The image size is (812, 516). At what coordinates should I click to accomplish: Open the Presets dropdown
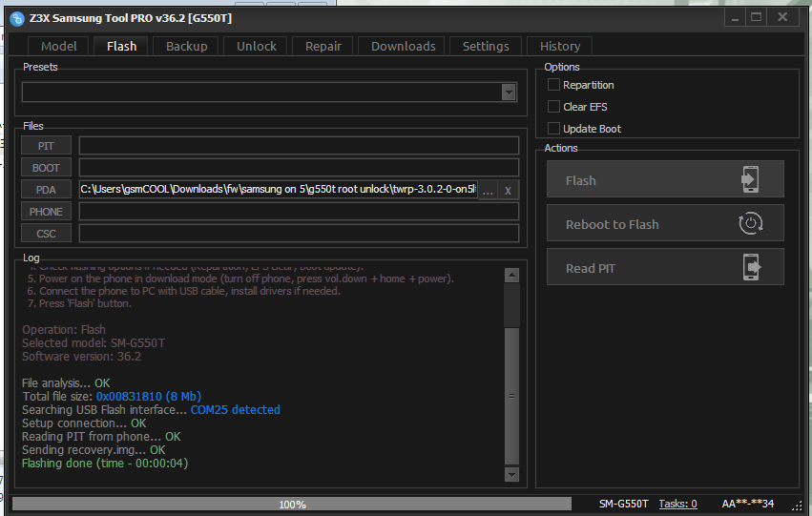click(509, 93)
